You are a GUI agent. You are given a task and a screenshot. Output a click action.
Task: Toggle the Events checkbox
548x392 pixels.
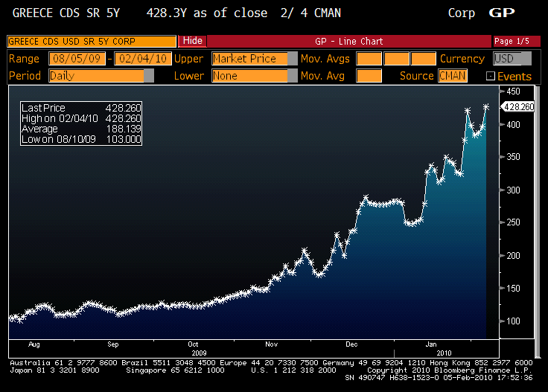pyautogui.click(x=491, y=76)
